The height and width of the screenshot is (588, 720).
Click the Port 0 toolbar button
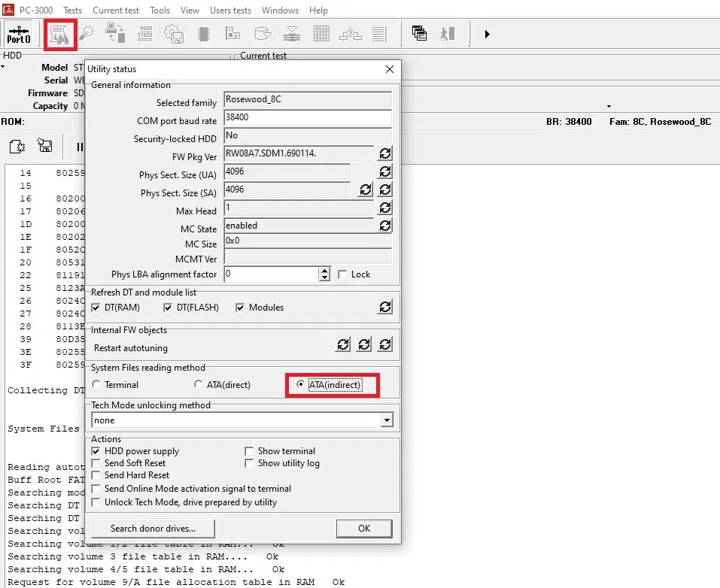[x=18, y=35]
